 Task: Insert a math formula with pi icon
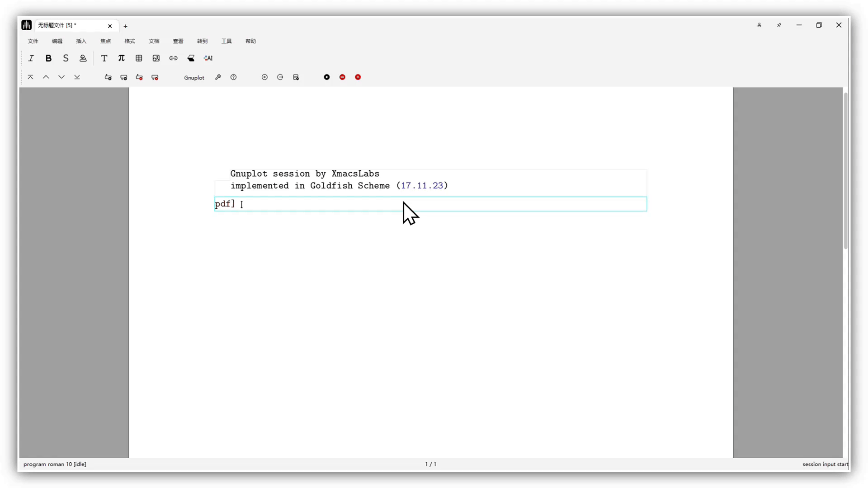[121, 58]
